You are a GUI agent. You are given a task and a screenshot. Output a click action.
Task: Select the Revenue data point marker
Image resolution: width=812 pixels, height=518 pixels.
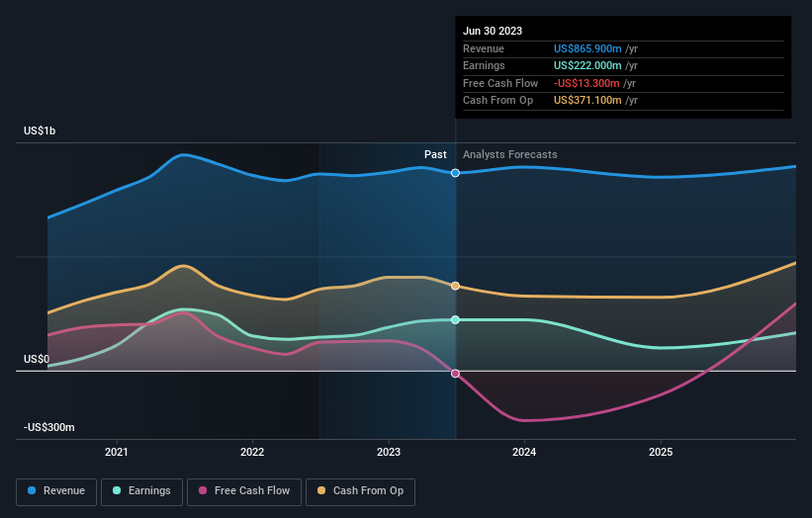[x=455, y=173]
